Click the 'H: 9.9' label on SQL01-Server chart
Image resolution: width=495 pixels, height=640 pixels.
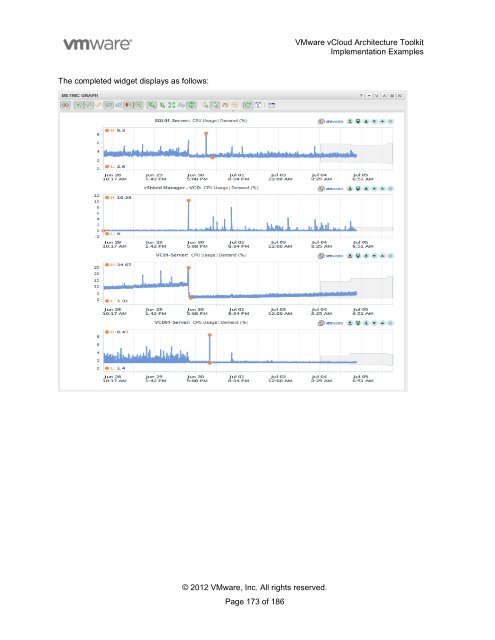[115, 131]
